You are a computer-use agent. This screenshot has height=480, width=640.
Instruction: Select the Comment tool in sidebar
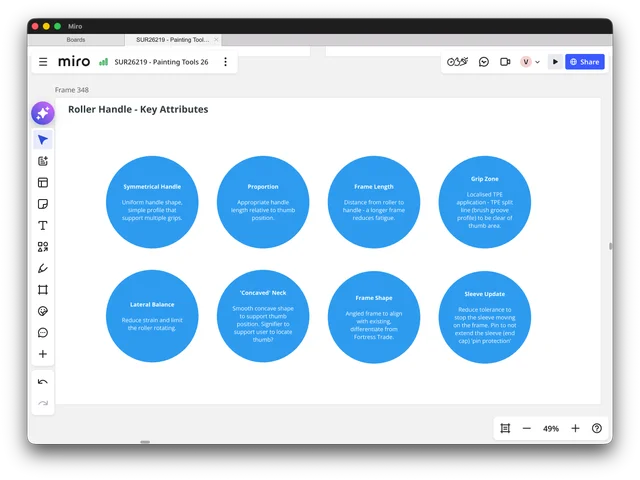[43, 333]
